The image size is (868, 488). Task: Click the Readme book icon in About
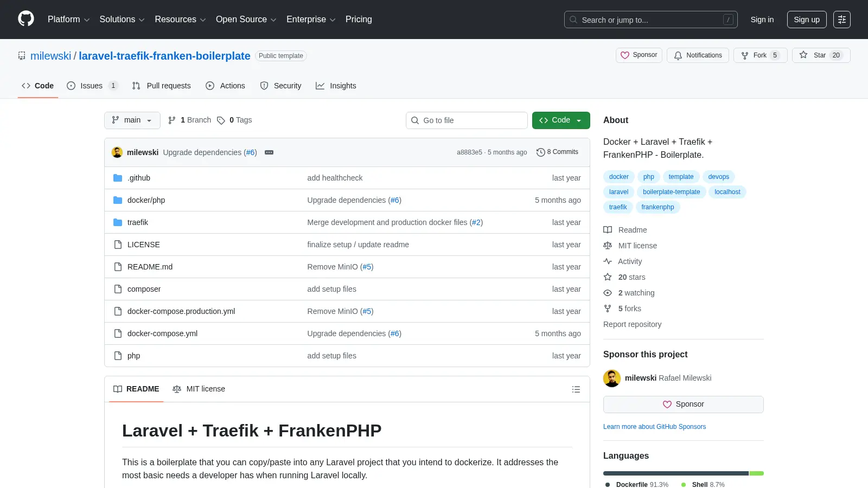[x=608, y=230]
